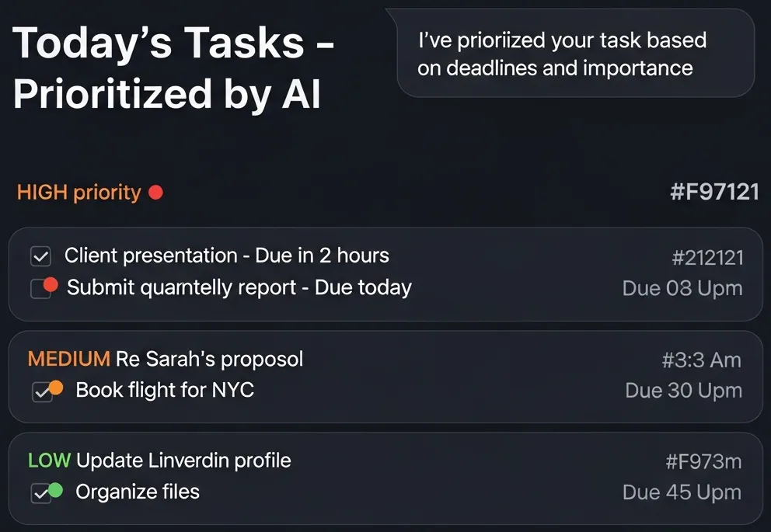Uncheck the Client presentation task

(x=41, y=256)
